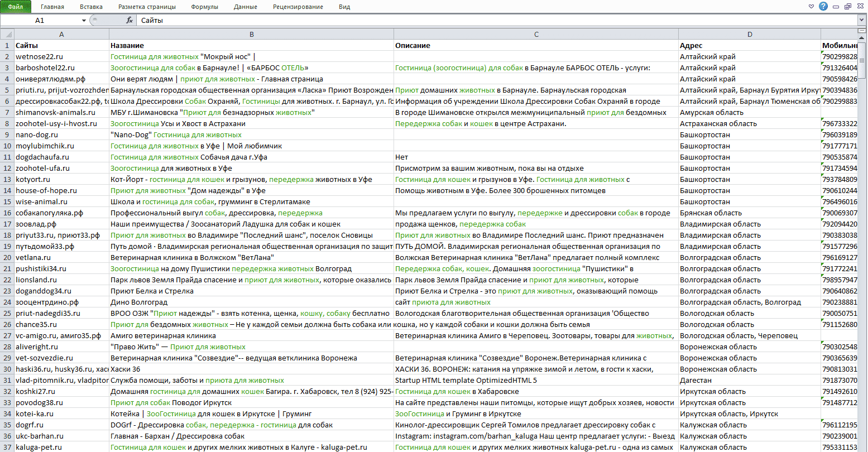
Task: Click cell kotei-ka.ru
Action: click(61, 413)
